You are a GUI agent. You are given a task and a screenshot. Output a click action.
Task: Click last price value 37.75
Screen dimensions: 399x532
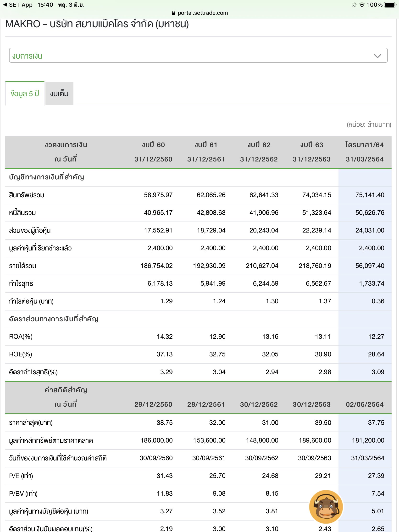pos(376,423)
